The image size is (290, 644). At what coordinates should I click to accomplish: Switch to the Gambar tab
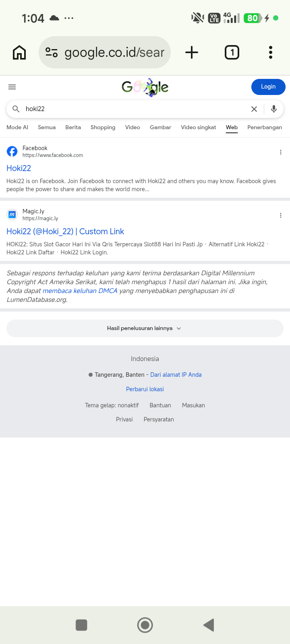(160, 127)
